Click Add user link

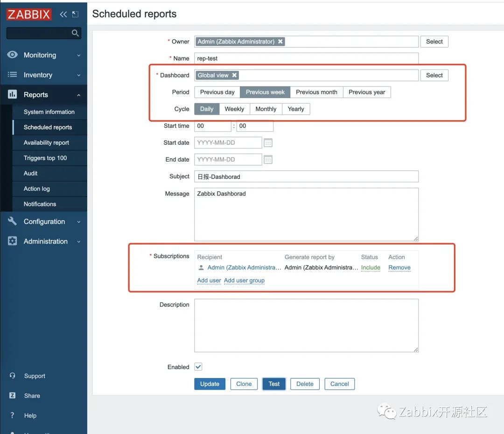(209, 280)
